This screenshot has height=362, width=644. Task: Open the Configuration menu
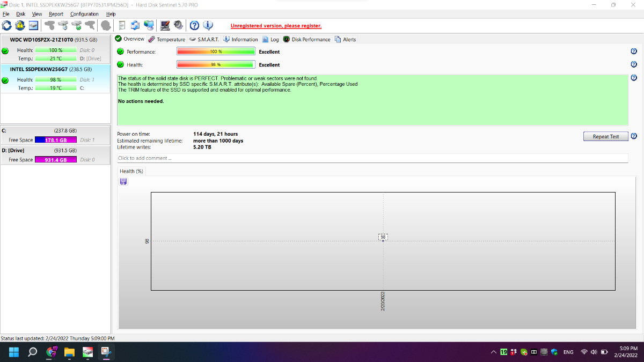tap(84, 14)
